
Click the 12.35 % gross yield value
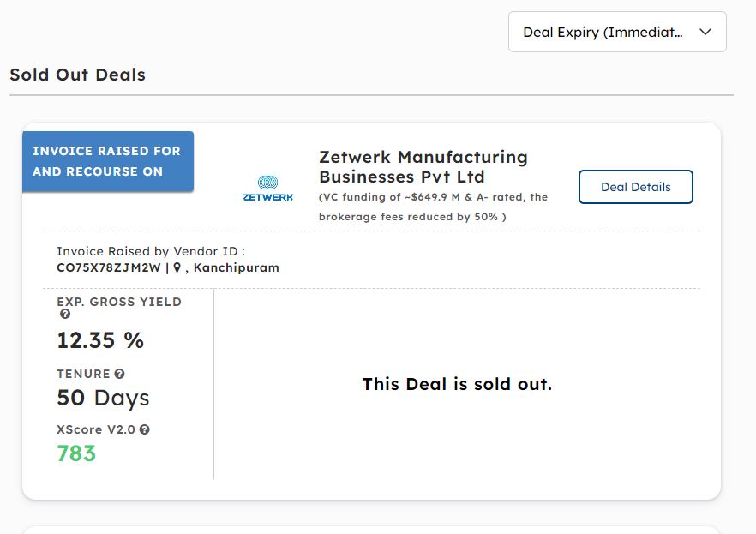[100, 340]
